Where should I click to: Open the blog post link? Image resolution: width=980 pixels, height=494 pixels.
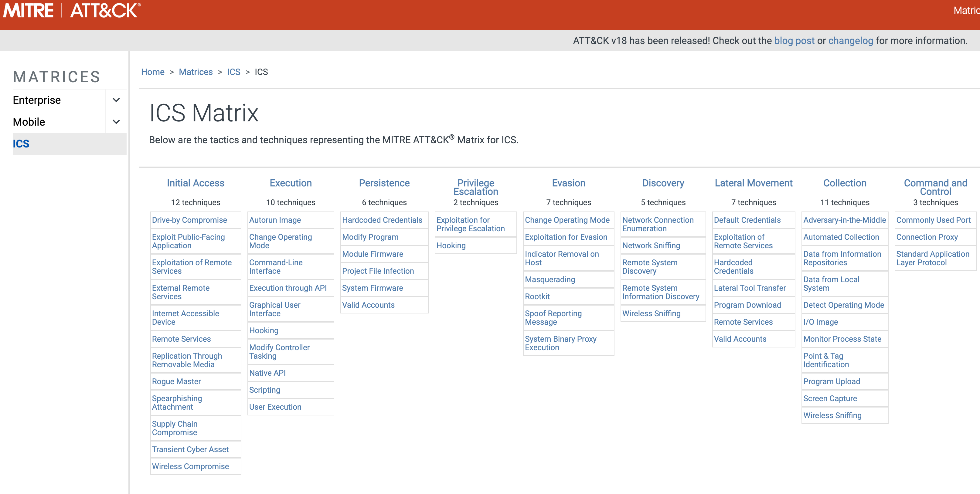(x=794, y=41)
